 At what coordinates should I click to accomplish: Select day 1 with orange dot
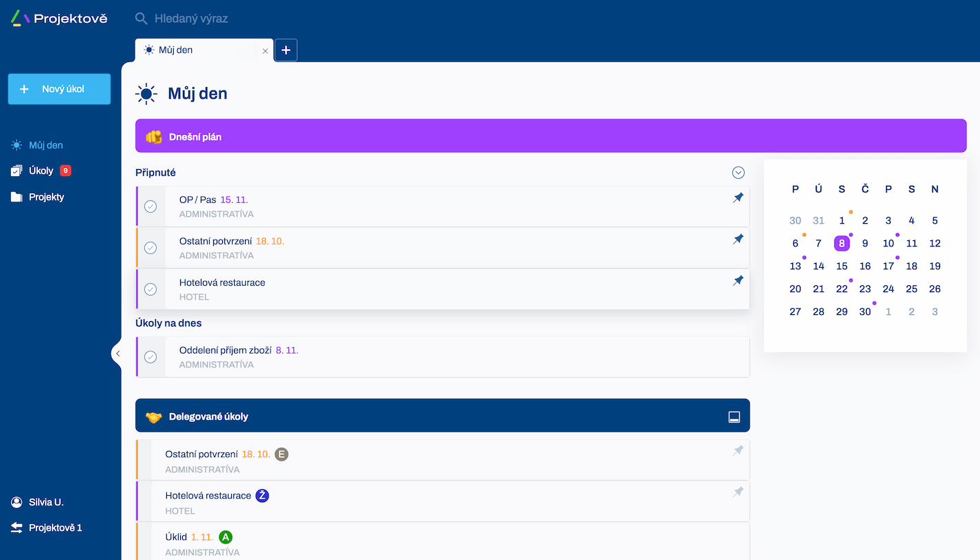[841, 220]
